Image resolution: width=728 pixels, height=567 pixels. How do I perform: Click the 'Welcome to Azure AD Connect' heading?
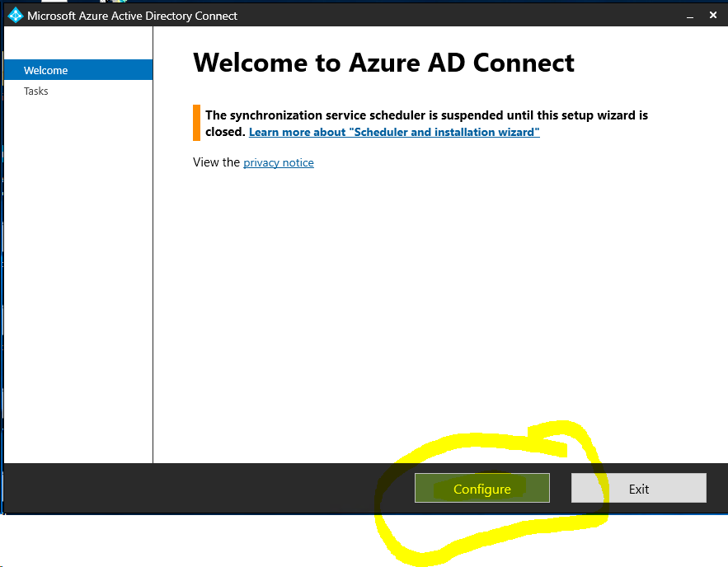[x=383, y=63]
